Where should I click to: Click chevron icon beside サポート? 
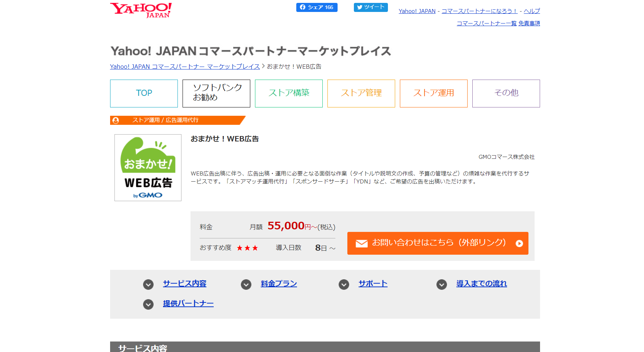point(344,285)
